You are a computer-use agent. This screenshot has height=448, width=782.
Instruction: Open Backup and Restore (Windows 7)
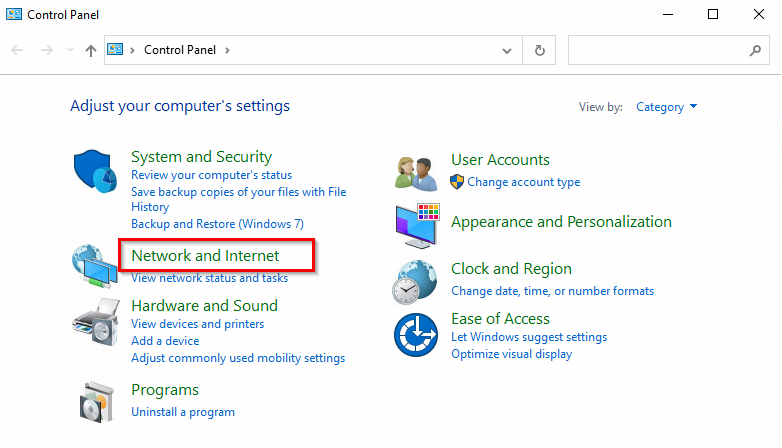(217, 224)
